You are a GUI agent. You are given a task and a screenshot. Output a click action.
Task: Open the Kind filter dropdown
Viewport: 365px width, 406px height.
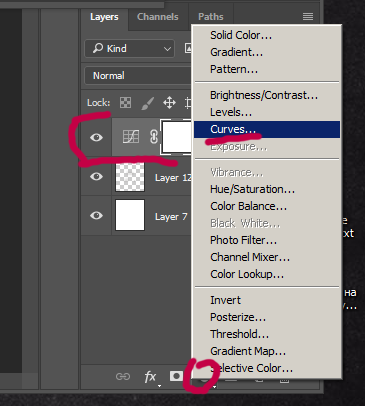click(129, 49)
